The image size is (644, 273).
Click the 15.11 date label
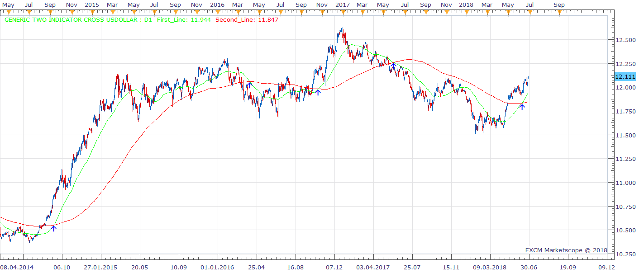451,268
